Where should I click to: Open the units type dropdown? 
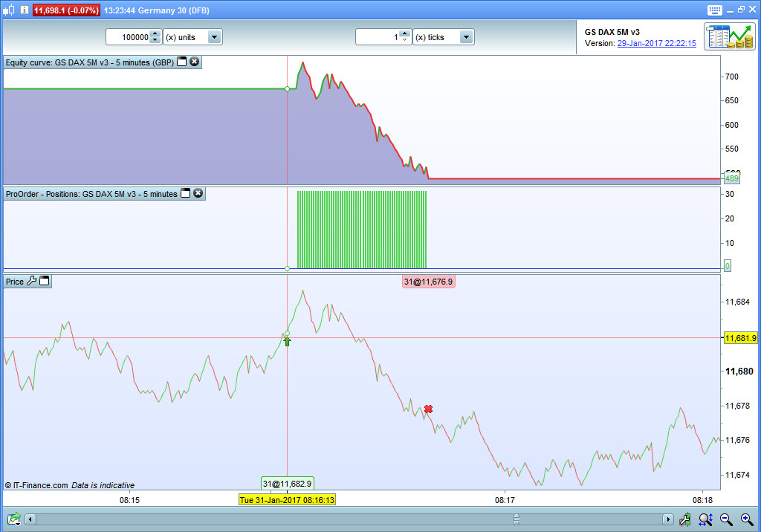click(214, 37)
